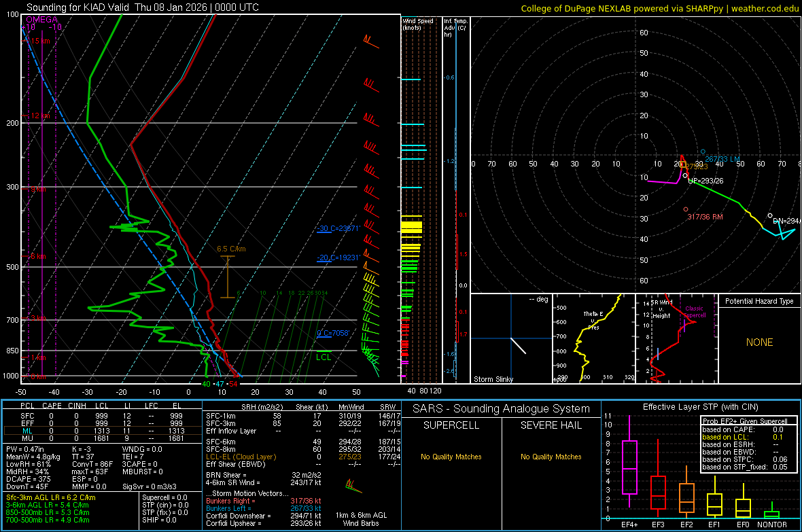Select the SFC parcel row

103,416
